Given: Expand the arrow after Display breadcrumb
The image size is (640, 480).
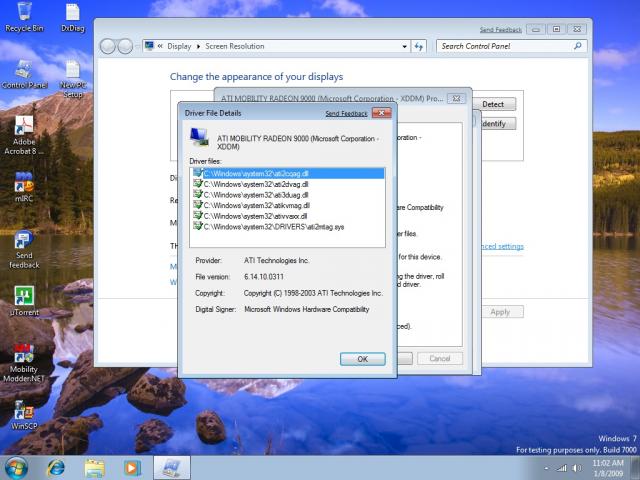Looking at the screenshot, I should pos(198,46).
